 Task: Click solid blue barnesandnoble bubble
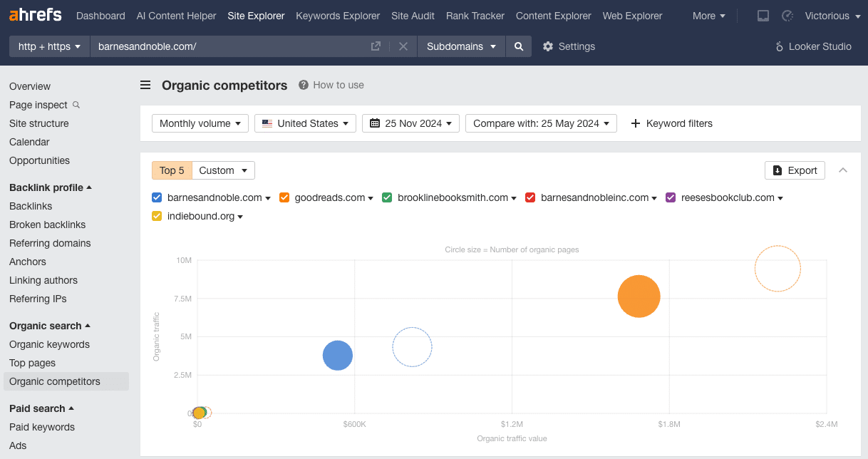tap(338, 356)
